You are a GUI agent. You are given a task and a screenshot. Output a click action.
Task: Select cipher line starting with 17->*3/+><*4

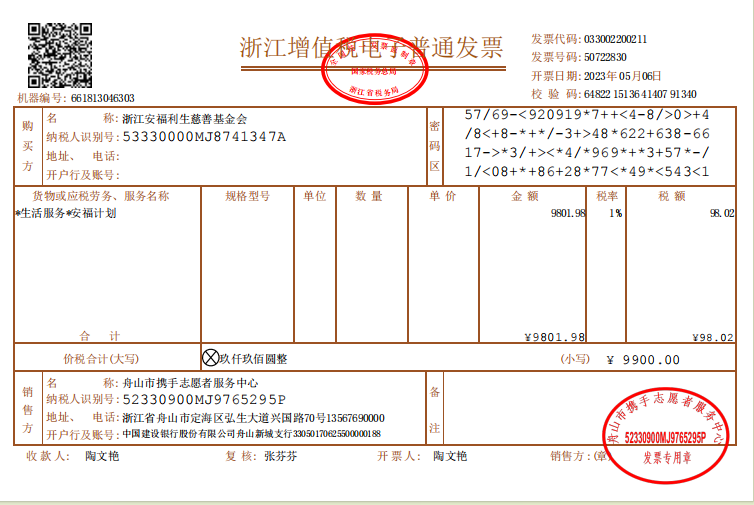coord(587,152)
